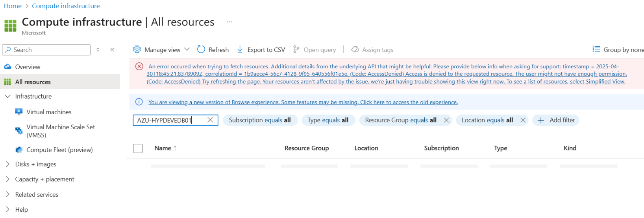The width and height of the screenshot is (644, 218).
Task: Click the Assign tags tag icon
Action: (355, 49)
